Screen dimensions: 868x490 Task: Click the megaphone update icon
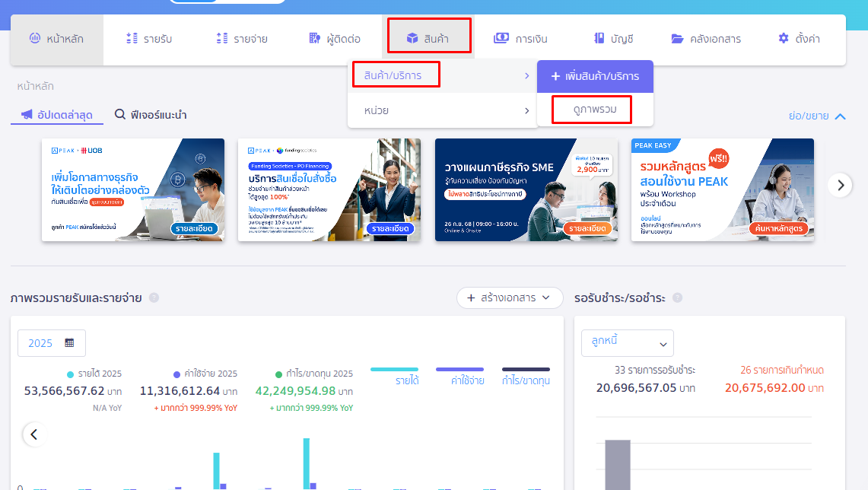point(27,114)
